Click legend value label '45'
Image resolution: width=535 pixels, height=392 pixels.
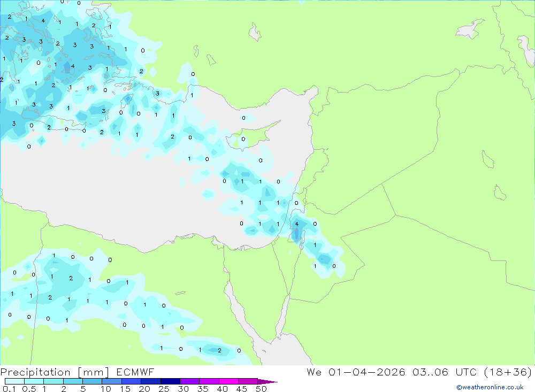[x=242, y=389]
